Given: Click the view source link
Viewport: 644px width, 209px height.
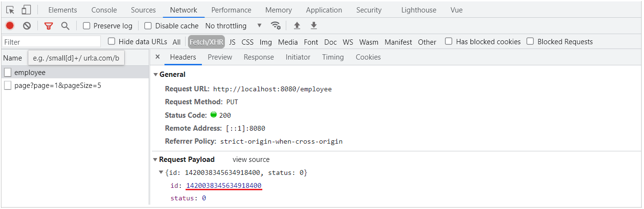Looking at the screenshot, I should pos(251,160).
